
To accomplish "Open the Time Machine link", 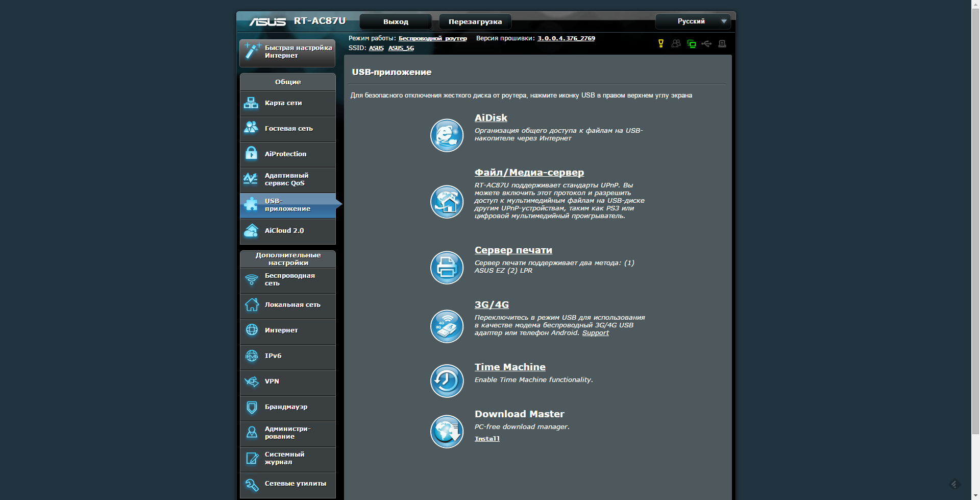I will tap(510, 367).
